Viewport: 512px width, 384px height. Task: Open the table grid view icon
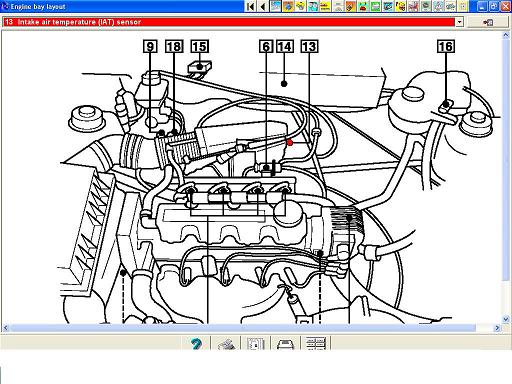[x=315, y=343]
